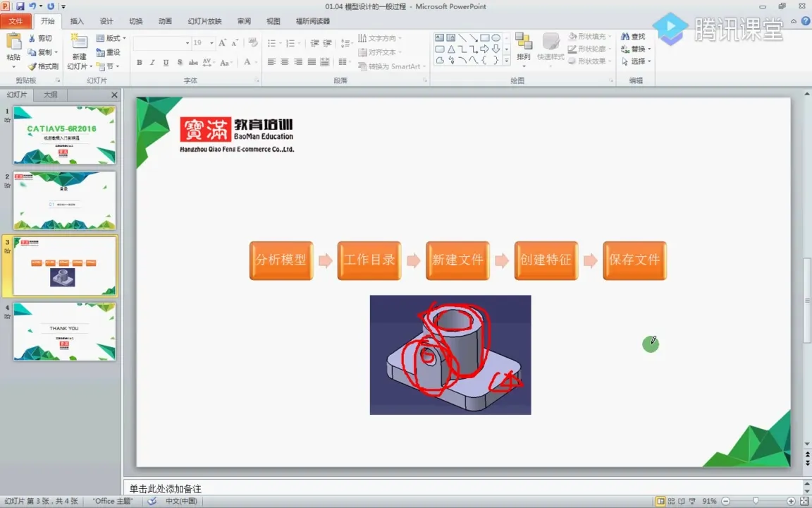The width and height of the screenshot is (812, 508).
Task: Toggle italic formatting
Action: pyautogui.click(x=152, y=63)
